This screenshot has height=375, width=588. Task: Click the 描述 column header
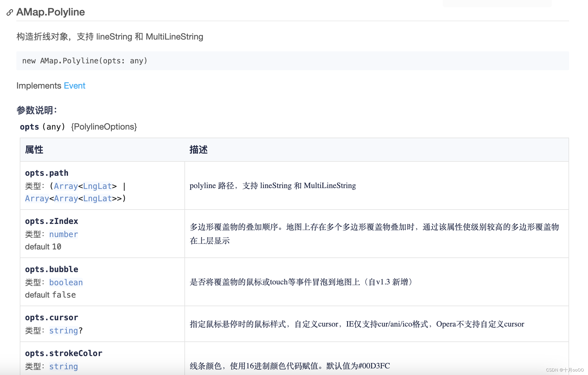pyautogui.click(x=198, y=150)
